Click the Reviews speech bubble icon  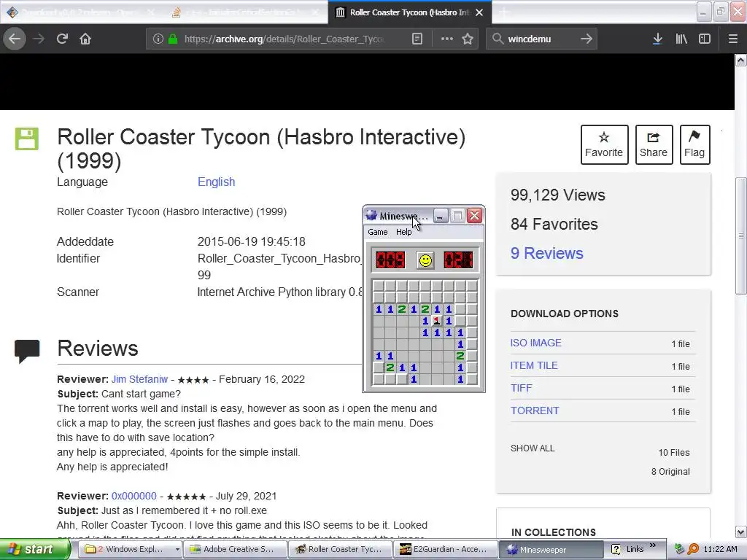coord(27,351)
